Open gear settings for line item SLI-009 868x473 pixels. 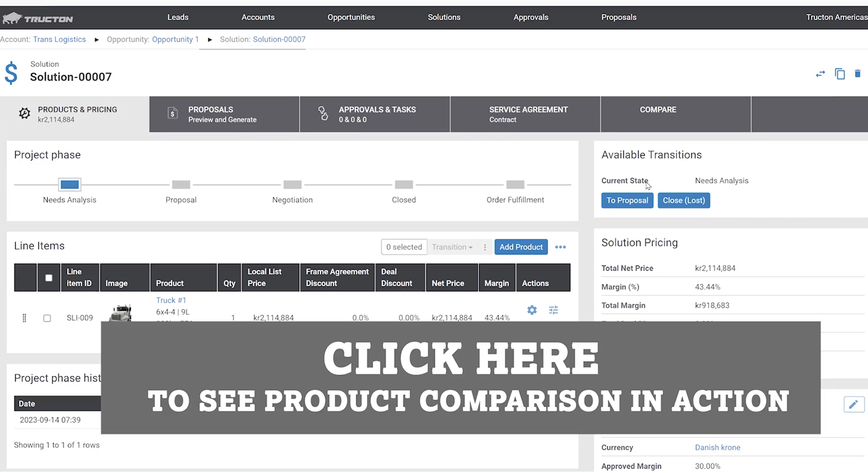click(532, 310)
